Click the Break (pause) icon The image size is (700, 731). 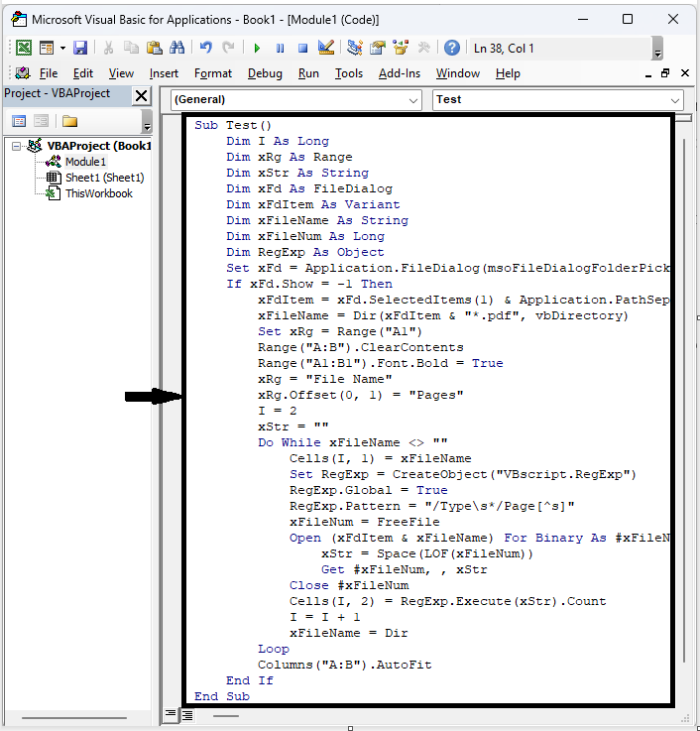point(280,48)
